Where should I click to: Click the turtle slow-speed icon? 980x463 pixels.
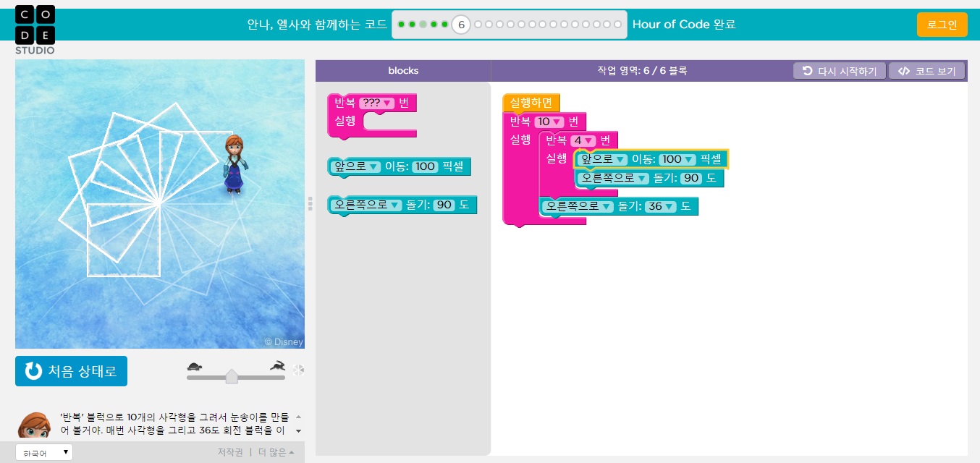pos(194,367)
